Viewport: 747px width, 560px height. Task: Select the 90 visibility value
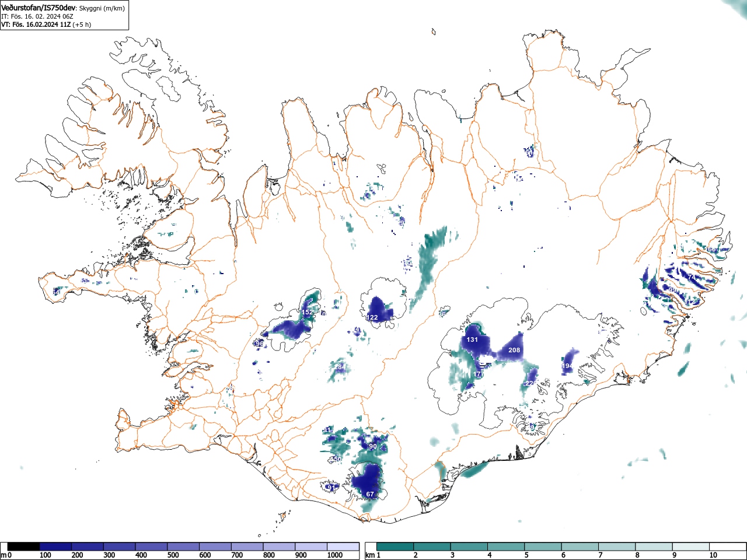tap(373, 446)
